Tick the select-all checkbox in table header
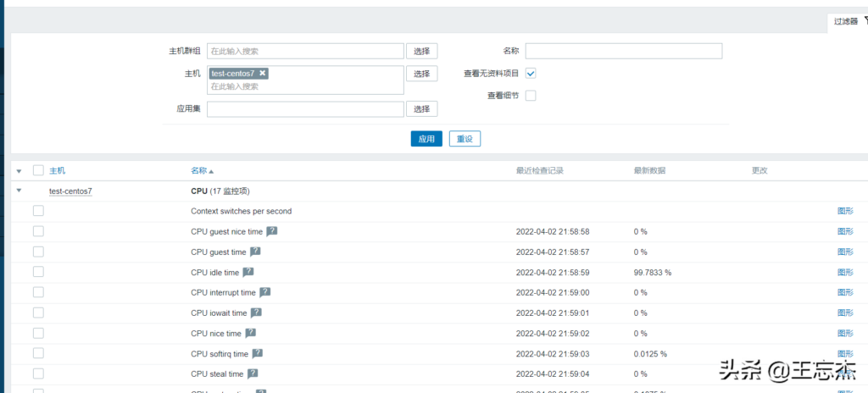The width and height of the screenshot is (868, 393). (38, 170)
